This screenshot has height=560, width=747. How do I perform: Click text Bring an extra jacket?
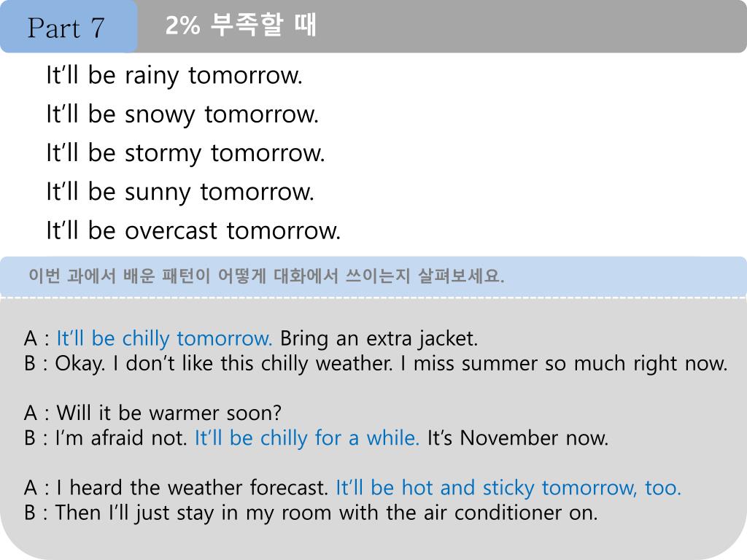[379, 338]
